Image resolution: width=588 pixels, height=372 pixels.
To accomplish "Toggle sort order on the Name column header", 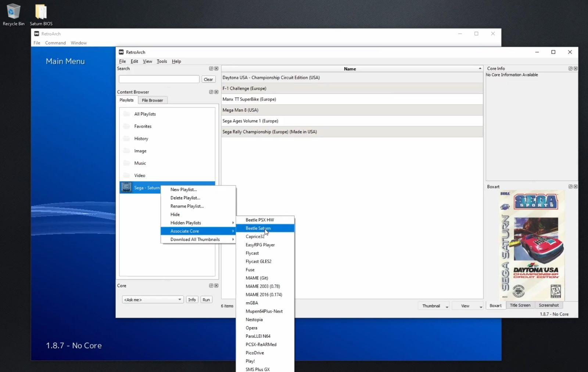I will (x=350, y=69).
